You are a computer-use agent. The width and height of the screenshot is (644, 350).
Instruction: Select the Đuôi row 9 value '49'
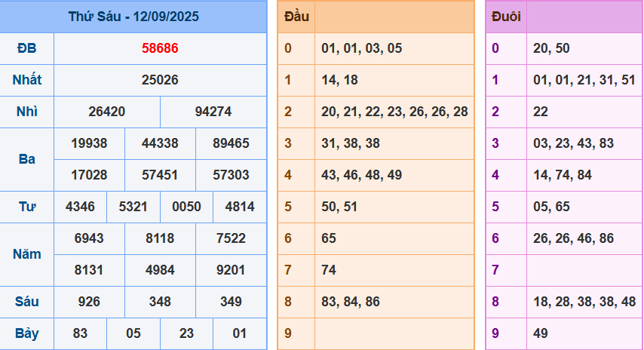click(541, 333)
